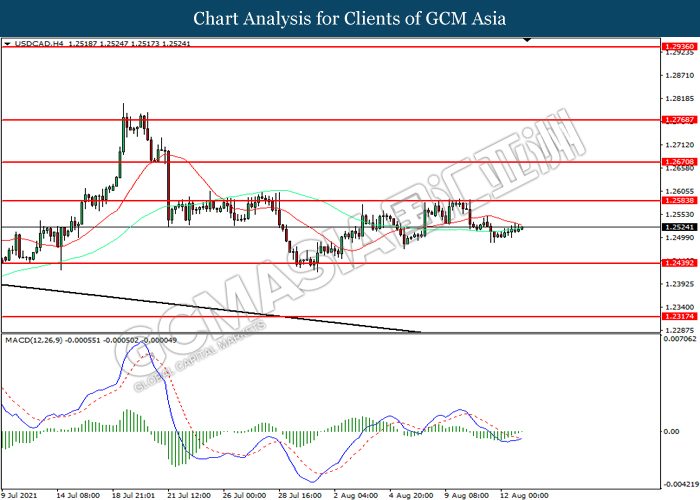This screenshot has width=700, height=500.
Task: Click the MACD 0.00 zero level label
Action: (x=674, y=432)
